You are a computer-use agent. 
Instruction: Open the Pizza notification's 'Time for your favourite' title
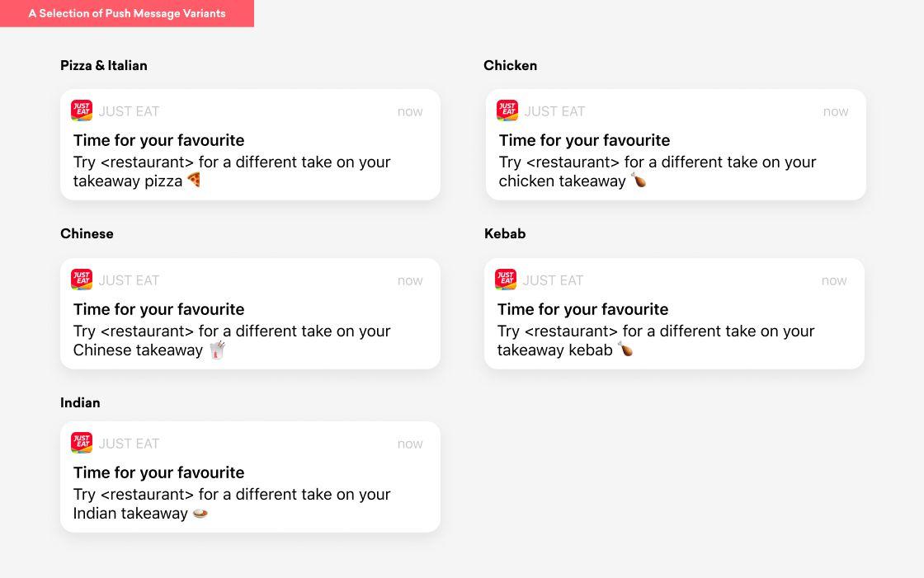(158, 140)
